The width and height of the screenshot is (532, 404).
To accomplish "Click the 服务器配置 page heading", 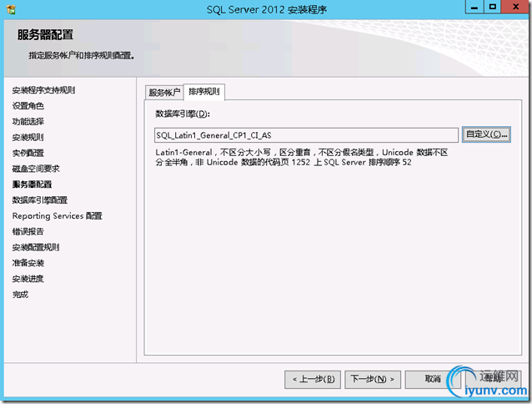I will tap(46, 34).
